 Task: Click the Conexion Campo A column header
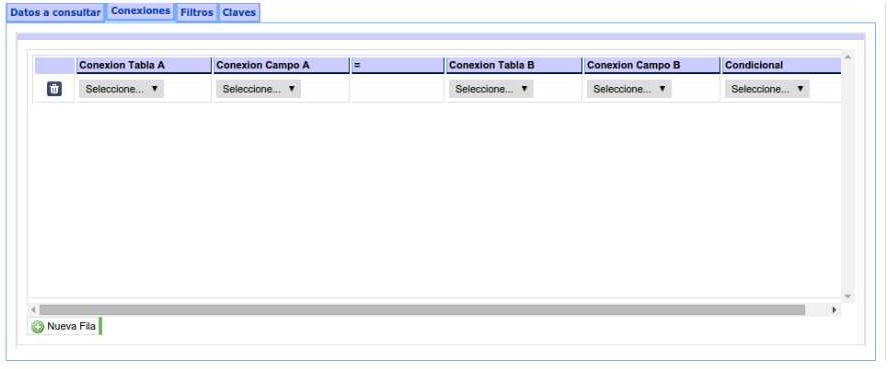click(281, 65)
